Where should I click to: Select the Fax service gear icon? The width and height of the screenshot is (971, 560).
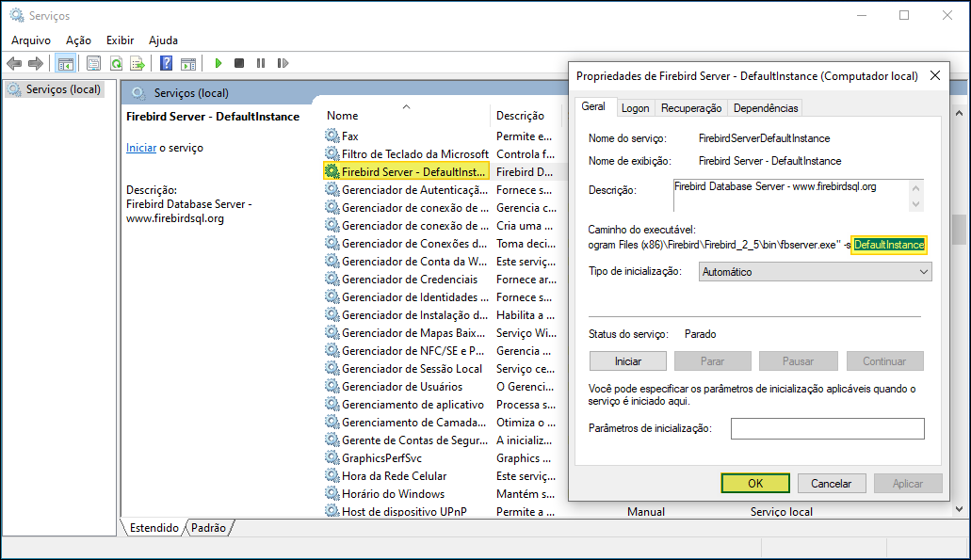[x=332, y=136]
